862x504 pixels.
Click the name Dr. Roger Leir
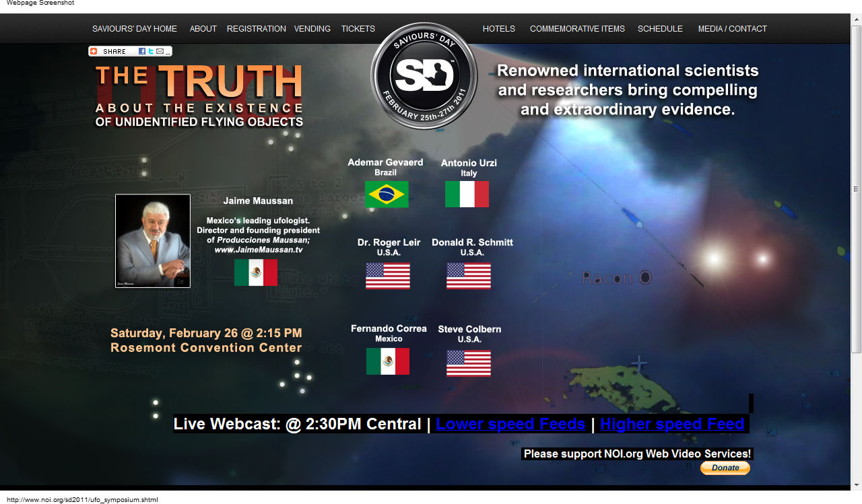click(389, 243)
